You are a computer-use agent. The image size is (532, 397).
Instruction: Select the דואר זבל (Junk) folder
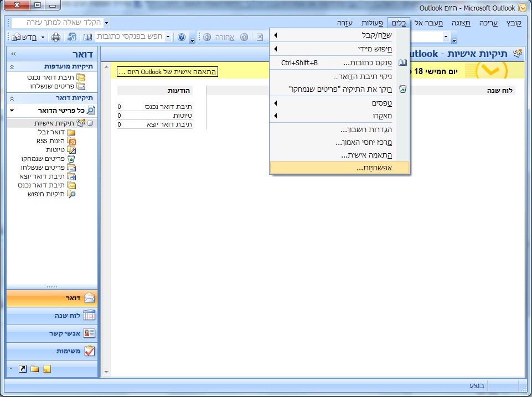tap(56, 132)
